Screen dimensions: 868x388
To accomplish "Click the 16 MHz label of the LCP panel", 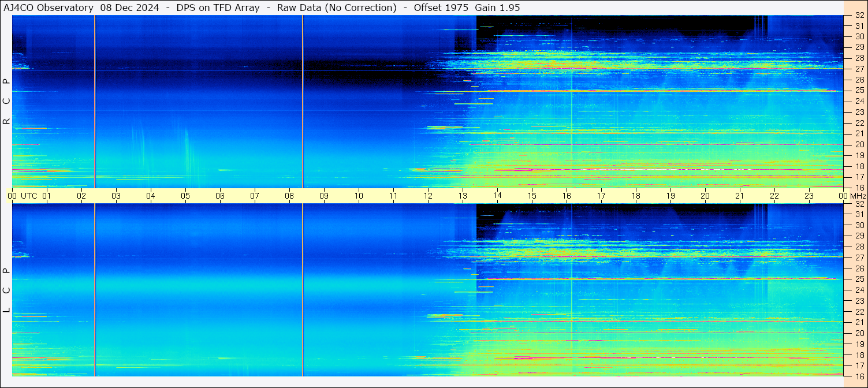I will 859,376.
